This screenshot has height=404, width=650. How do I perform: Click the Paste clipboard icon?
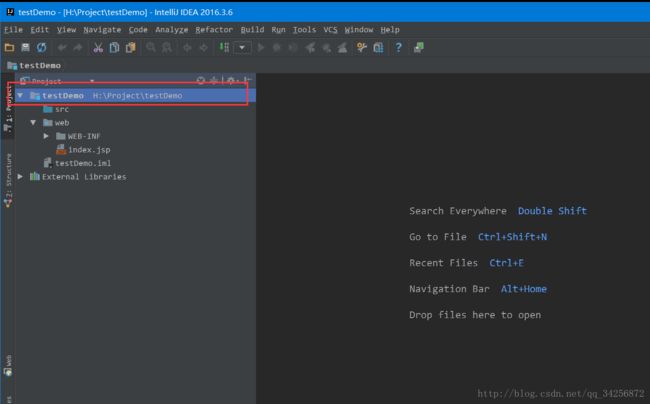click(131, 48)
